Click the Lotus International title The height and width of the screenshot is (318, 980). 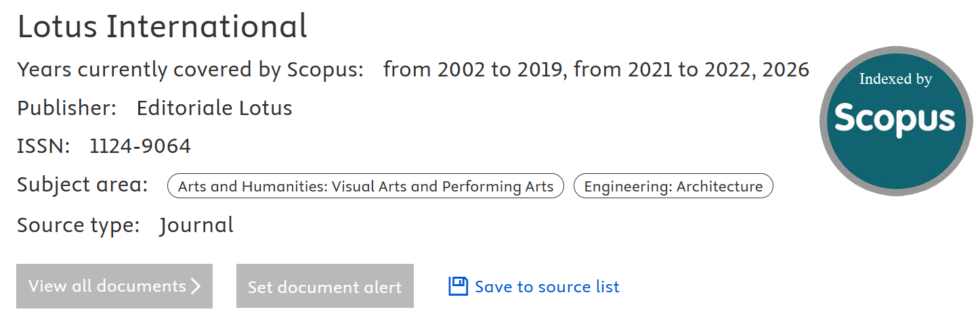pos(162,27)
